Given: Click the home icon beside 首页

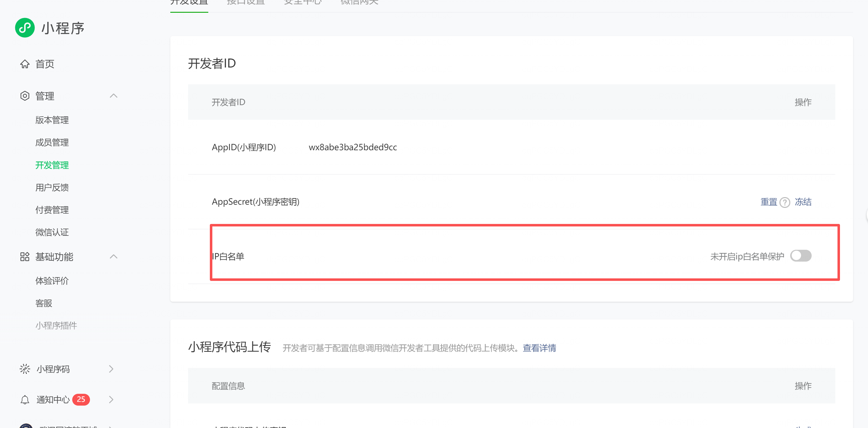Looking at the screenshot, I should tap(25, 64).
